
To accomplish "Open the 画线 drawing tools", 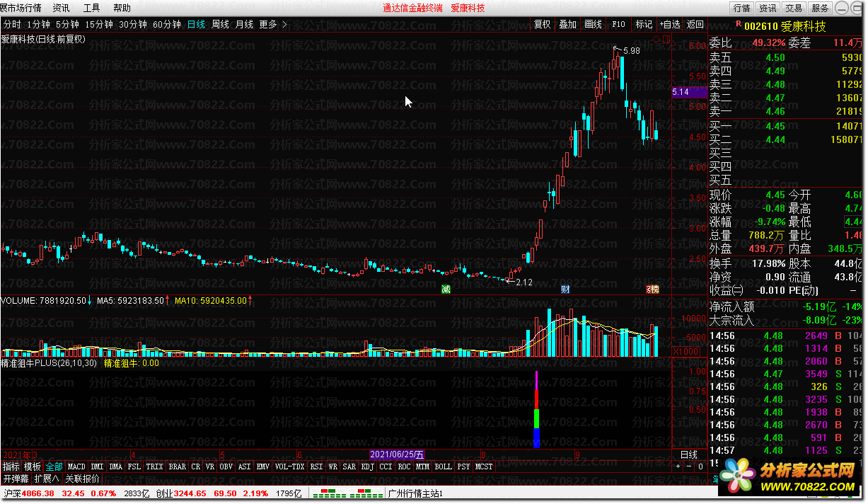I will [x=594, y=24].
